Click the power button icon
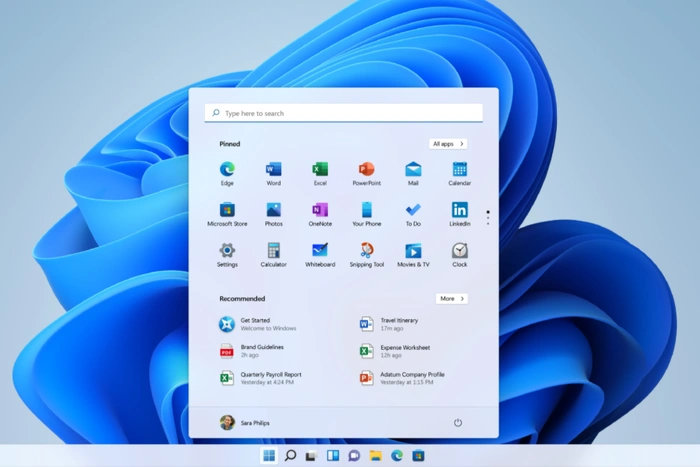The image size is (700, 467). tap(458, 422)
